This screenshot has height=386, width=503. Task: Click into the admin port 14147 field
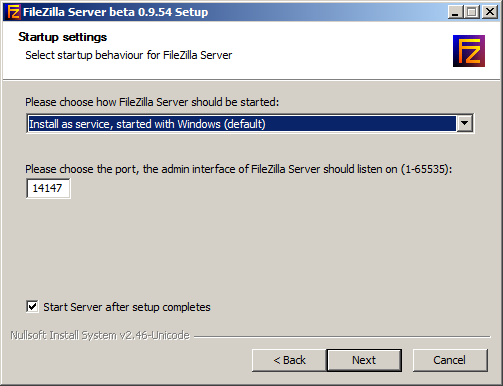coord(48,188)
